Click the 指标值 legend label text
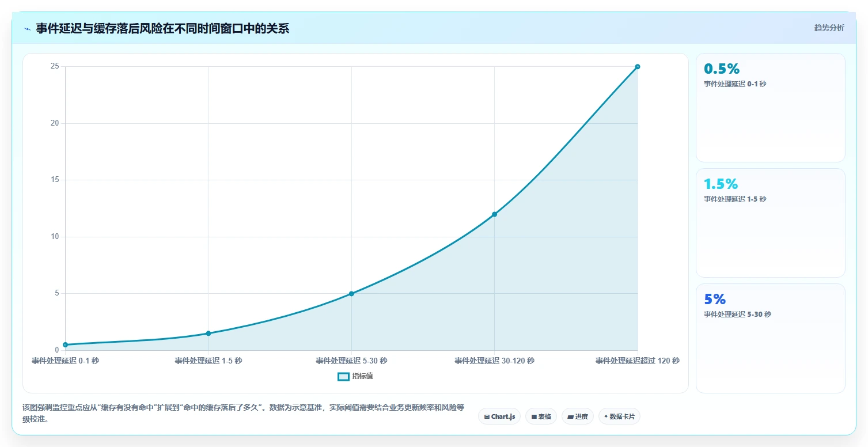Screen dimensions: 868x447 tap(362, 376)
